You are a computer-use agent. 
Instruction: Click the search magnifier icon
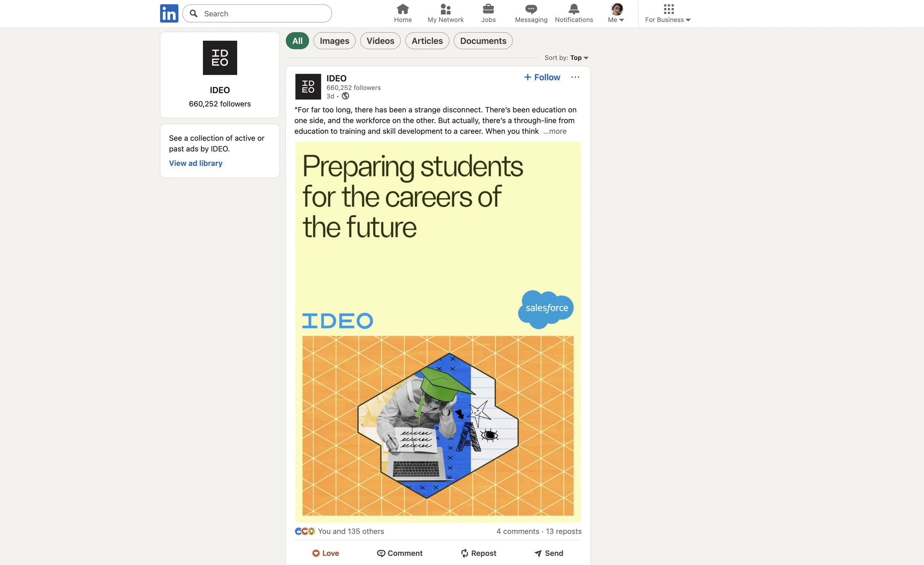194,14
